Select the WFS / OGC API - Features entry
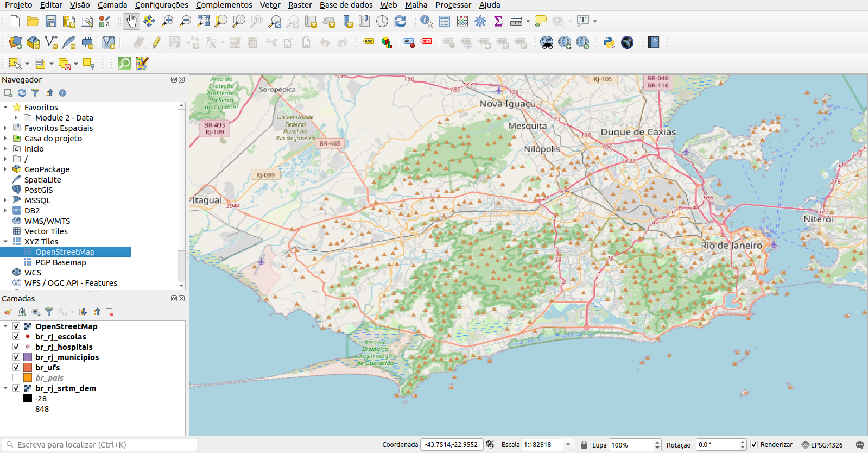This screenshot has height=453, width=868. [x=71, y=283]
